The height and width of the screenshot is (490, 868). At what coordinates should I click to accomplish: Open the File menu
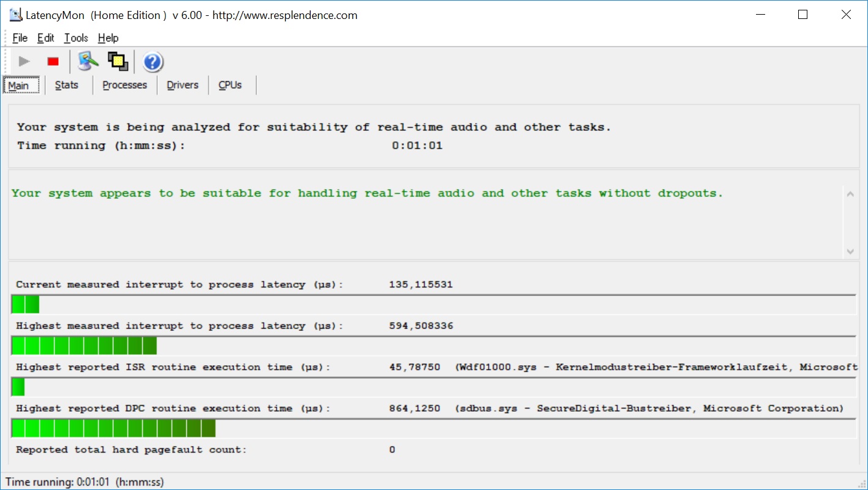coord(20,38)
